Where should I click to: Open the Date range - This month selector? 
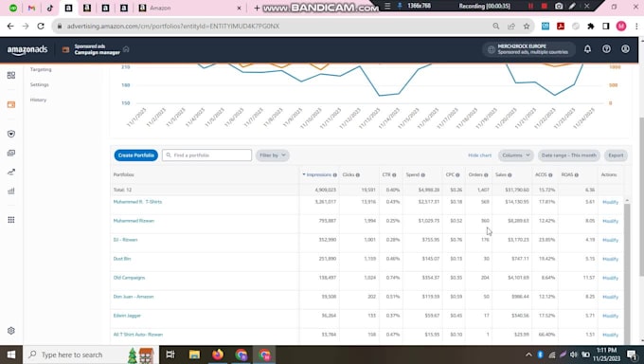tap(569, 155)
